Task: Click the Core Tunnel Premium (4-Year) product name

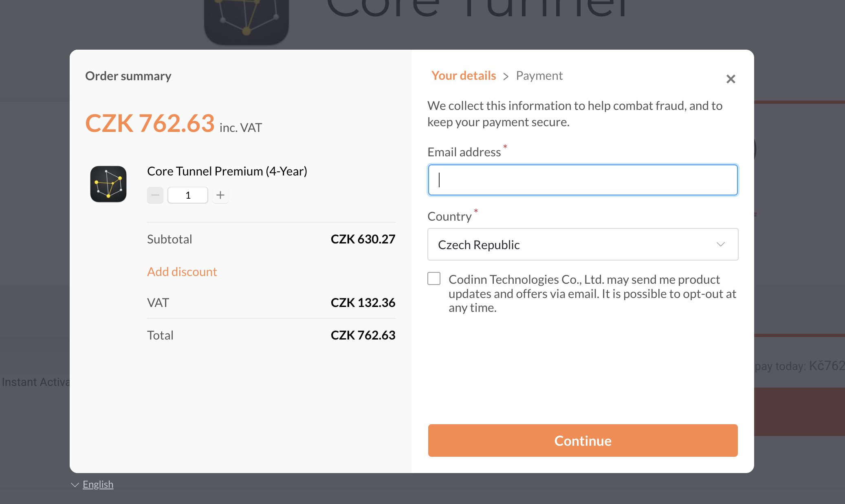Action: click(x=227, y=171)
